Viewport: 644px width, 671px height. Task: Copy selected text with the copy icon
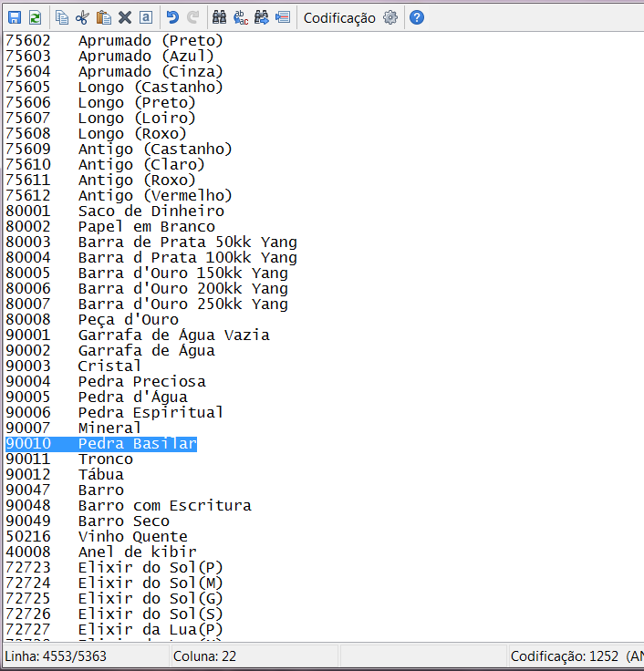62,17
